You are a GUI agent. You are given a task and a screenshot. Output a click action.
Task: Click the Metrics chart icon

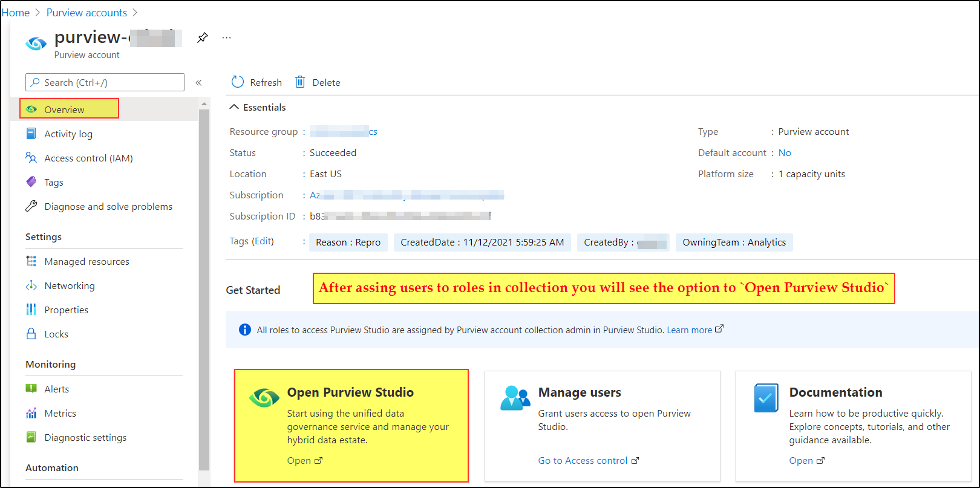point(31,413)
